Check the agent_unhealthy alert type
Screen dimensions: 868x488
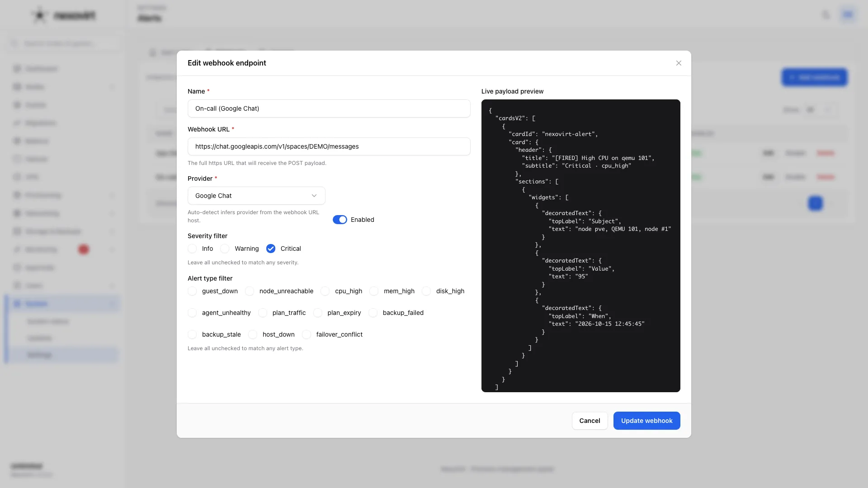tap(192, 313)
